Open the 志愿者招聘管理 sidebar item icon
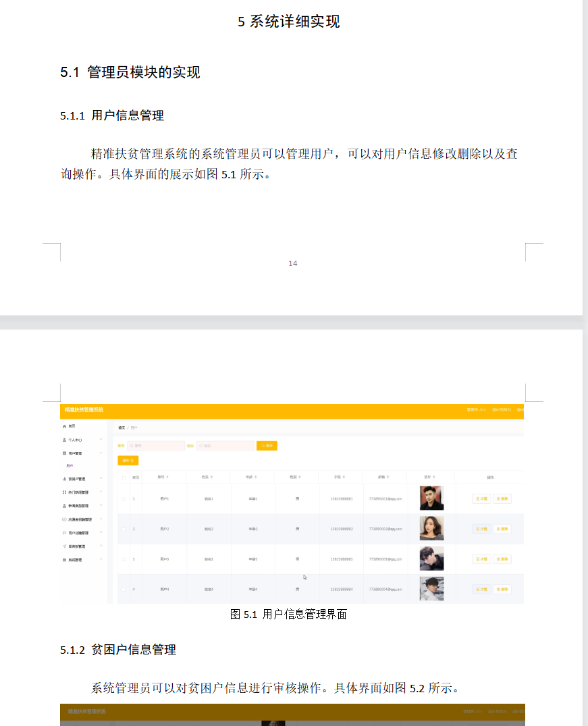The width and height of the screenshot is (588, 726). click(64, 519)
